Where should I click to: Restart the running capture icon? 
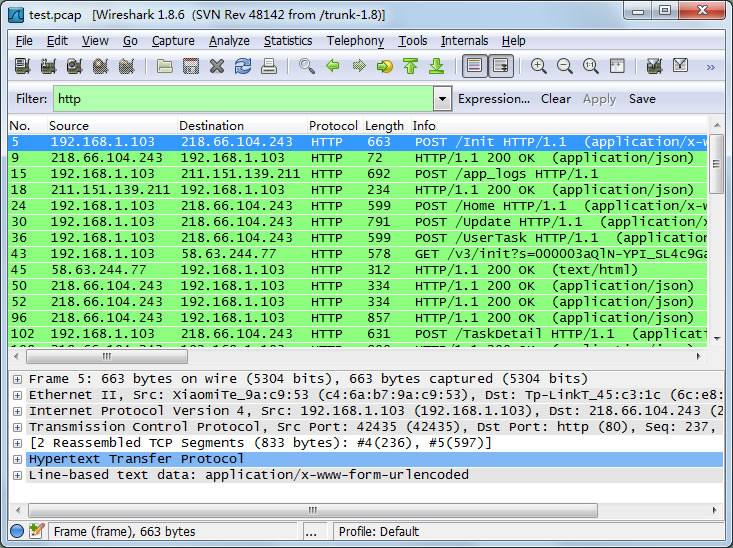point(126,66)
